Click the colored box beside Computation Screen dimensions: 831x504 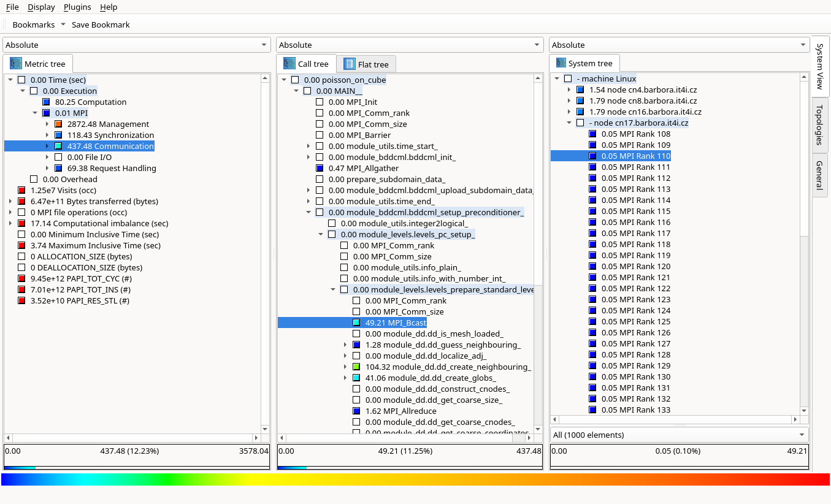[46, 102]
